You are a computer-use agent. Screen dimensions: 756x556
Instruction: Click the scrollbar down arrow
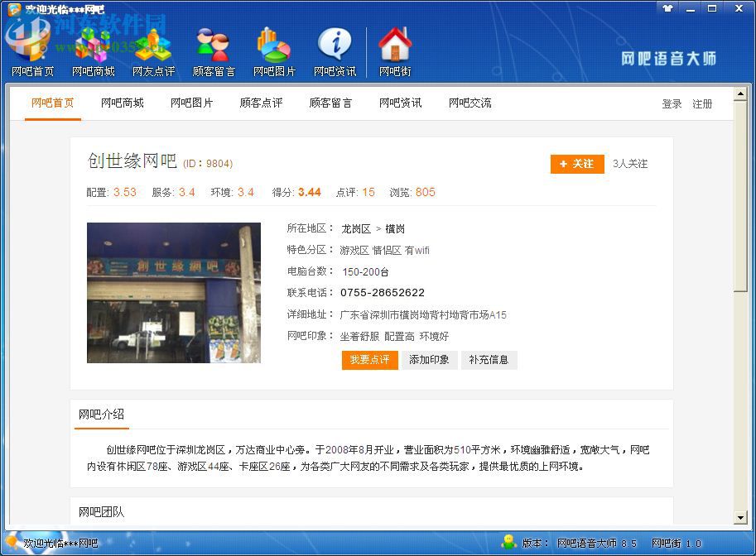[741, 519]
